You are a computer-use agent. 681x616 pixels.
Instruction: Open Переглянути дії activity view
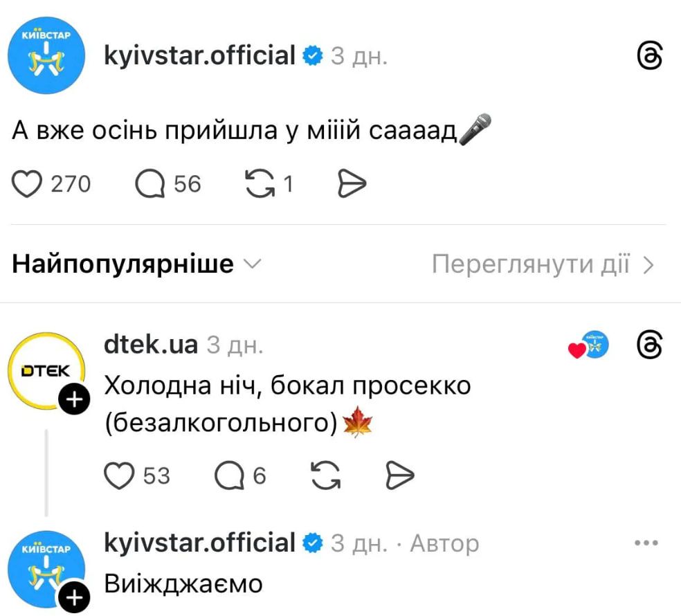pyautogui.click(x=543, y=264)
